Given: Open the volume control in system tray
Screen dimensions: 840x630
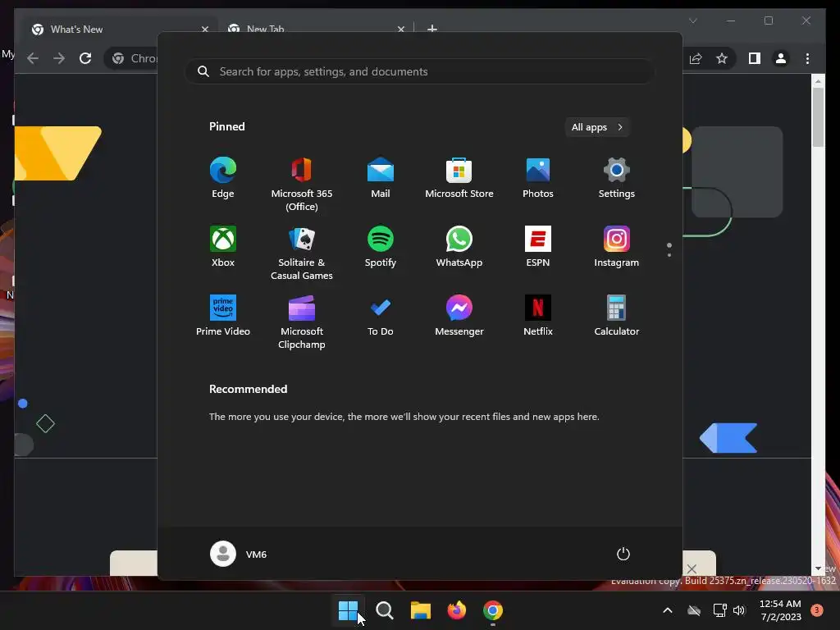Looking at the screenshot, I should pyautogui.click(x=739, y=610).
